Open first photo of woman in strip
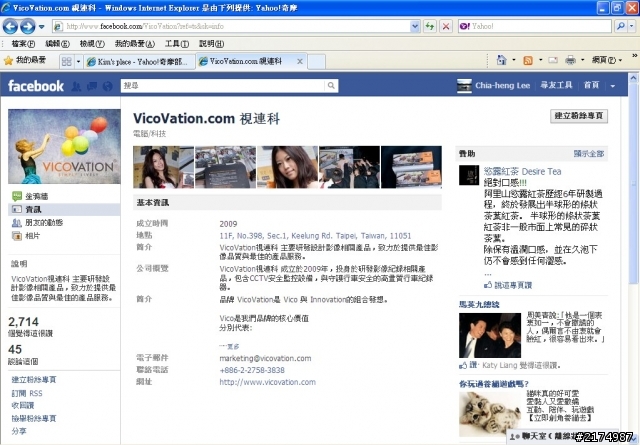This screenshot has width=640, height=445. (x=163, y=167)
